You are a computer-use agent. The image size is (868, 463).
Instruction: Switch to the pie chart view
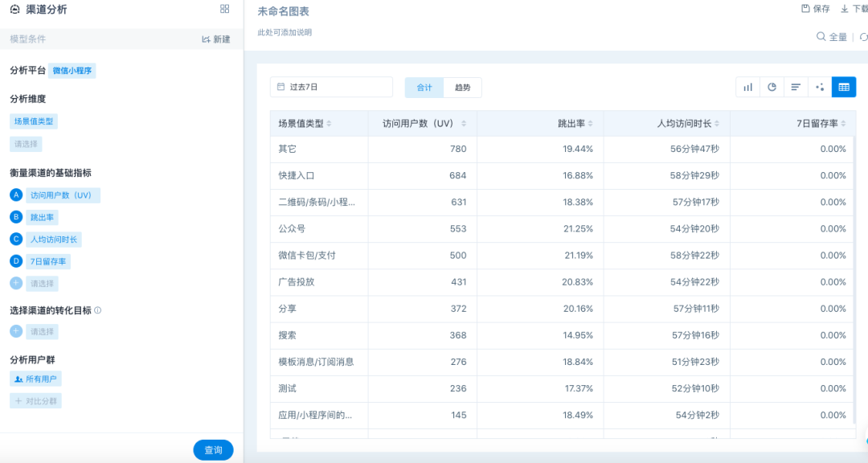coord(772,87)
